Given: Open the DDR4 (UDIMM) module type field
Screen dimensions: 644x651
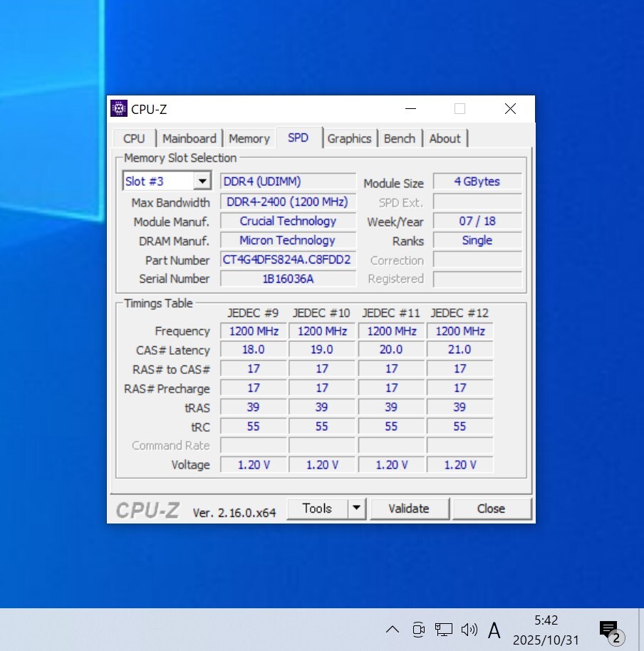Looking at the screenshot, I should pyautogui.click(x=288, y=181).
